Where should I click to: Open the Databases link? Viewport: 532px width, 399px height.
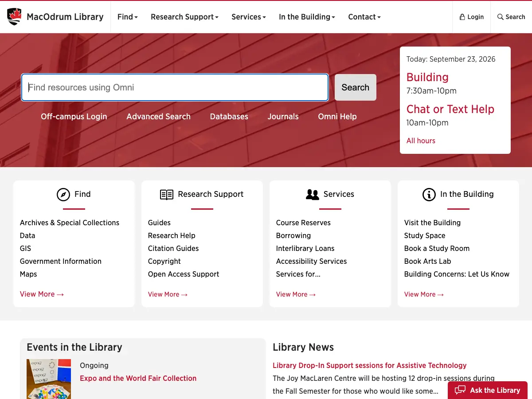pyautogui.click(x=229, y=117)
